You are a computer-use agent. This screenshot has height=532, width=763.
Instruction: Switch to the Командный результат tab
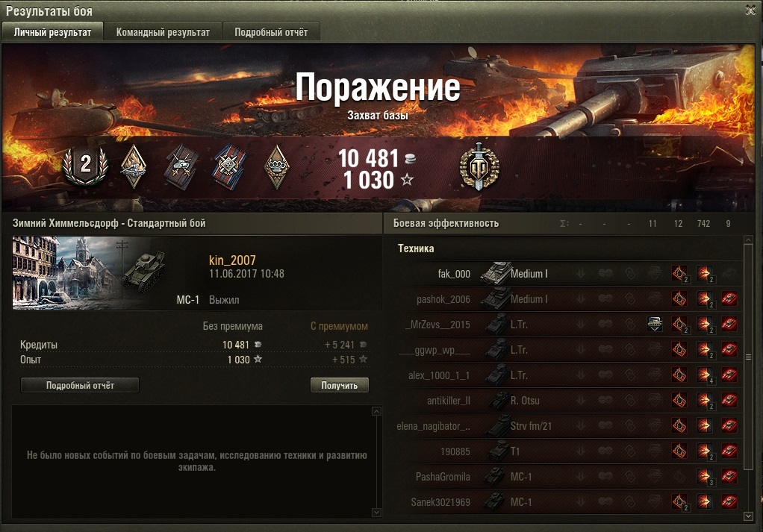coord(163,32)
